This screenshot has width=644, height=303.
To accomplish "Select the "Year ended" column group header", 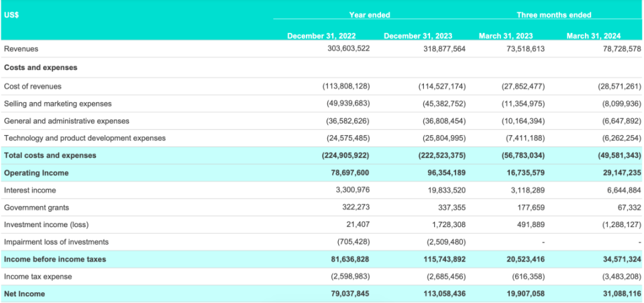I will click(x=370, y=15).
